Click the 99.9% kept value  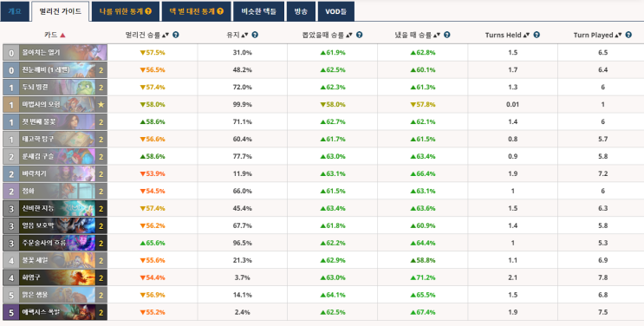click(243, 104)
